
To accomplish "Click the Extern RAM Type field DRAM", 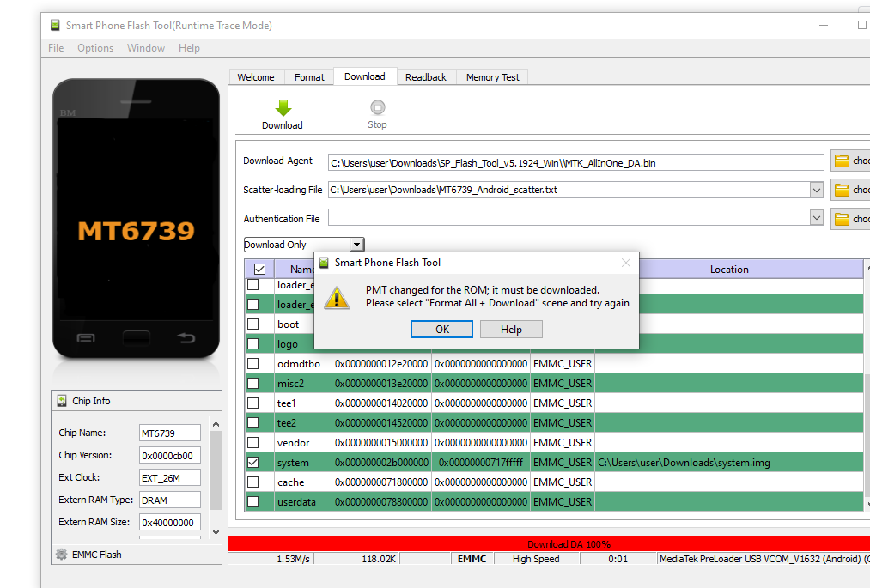I will pos(170,500).
